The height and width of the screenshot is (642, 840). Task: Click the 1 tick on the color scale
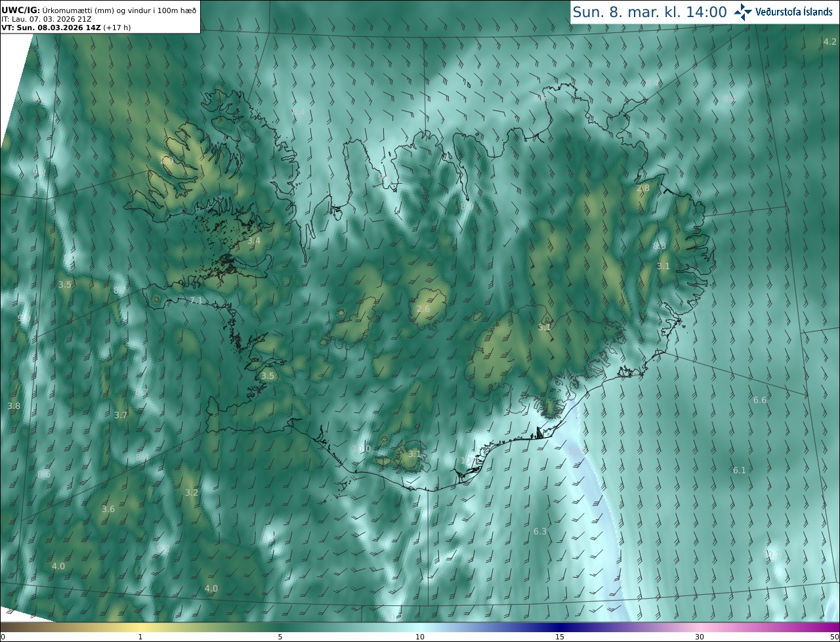tap(140, 637)
